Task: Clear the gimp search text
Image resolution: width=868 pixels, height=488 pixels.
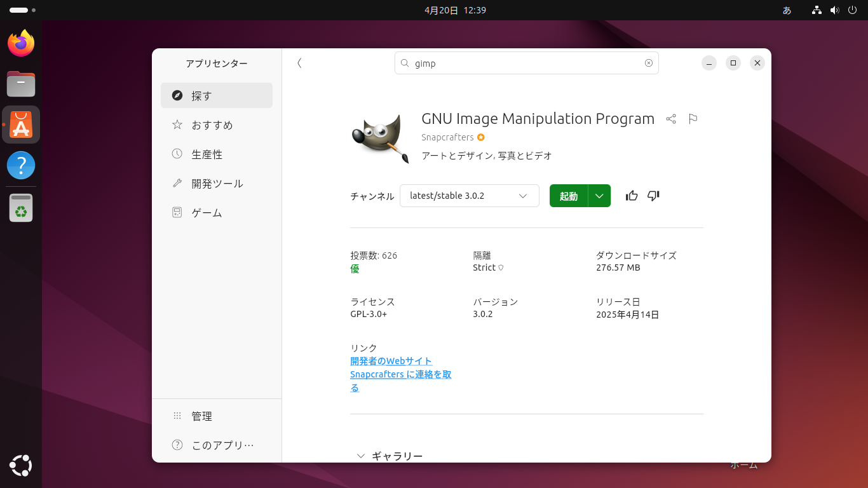Action: pyautogui.click(x=649, y=63)
